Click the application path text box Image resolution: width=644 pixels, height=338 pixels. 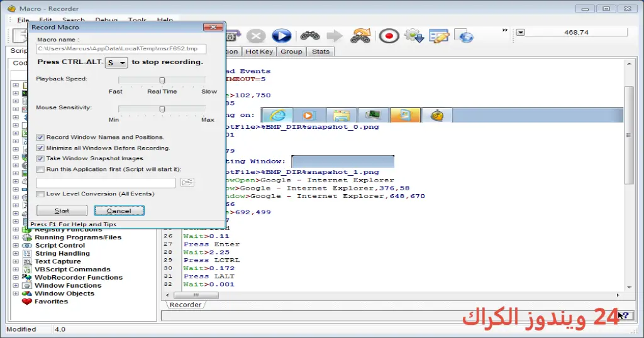coord(106,183)
